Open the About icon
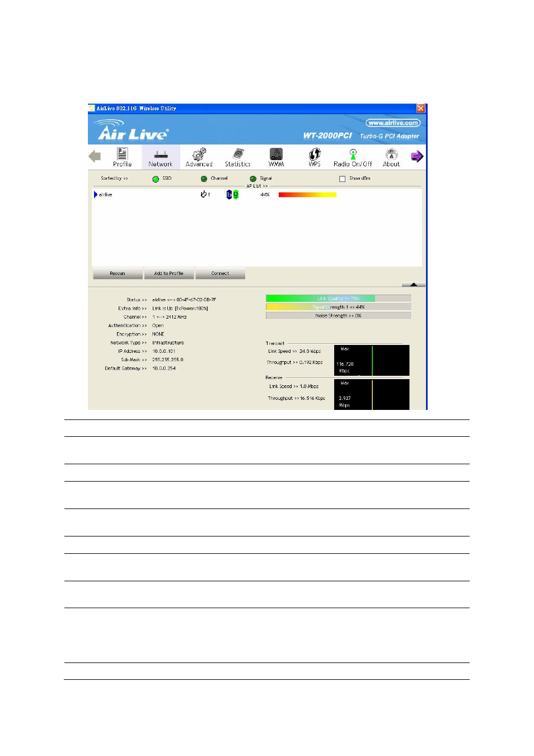This screenshot has height=756, width=534. tap(391, 157)
